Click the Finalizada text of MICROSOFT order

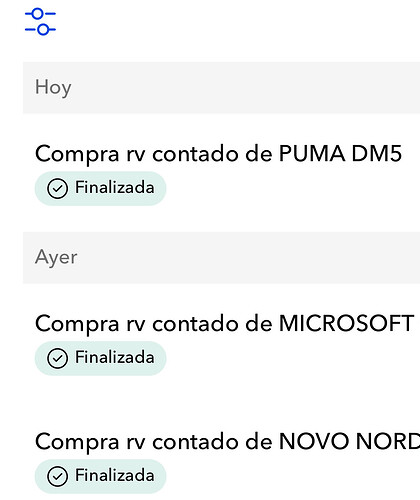tap(115, 357)
